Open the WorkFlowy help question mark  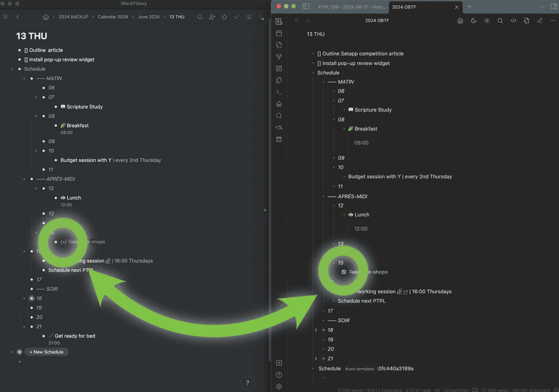[247, 383]
